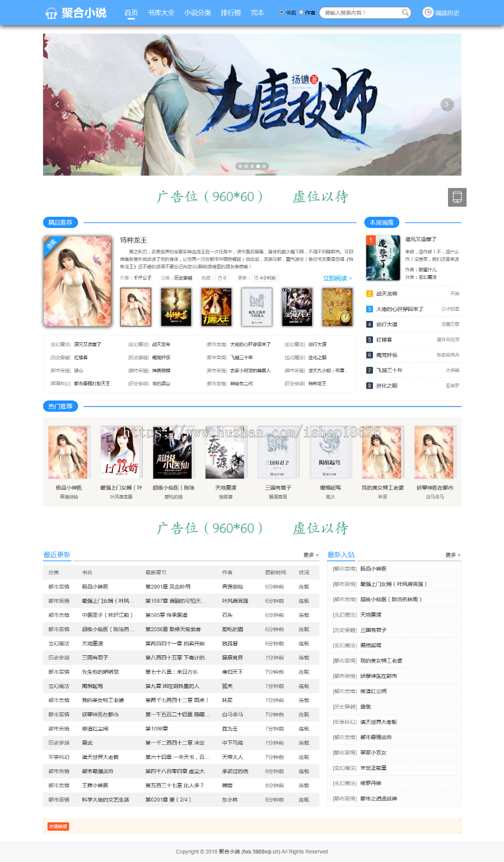Viewport: 504px width, 862px height.
Task: Click the search magnifier icon
Action: click(x=405, y=12)
